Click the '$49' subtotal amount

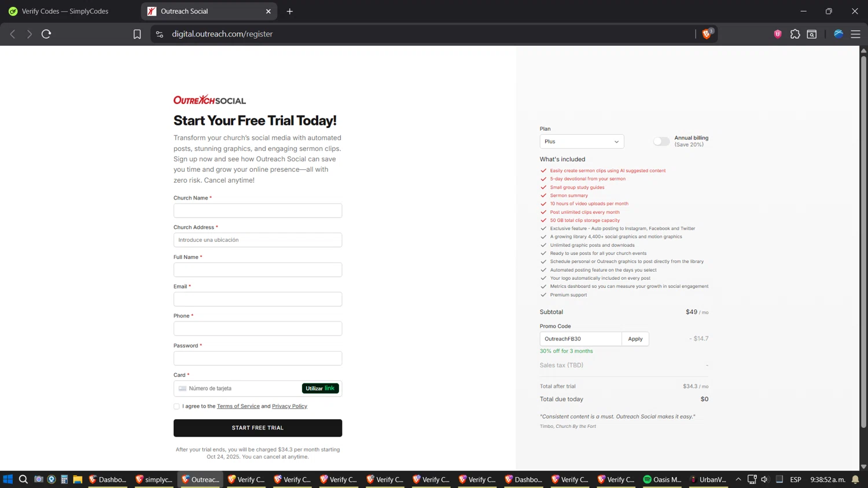[x=692, y=312]
